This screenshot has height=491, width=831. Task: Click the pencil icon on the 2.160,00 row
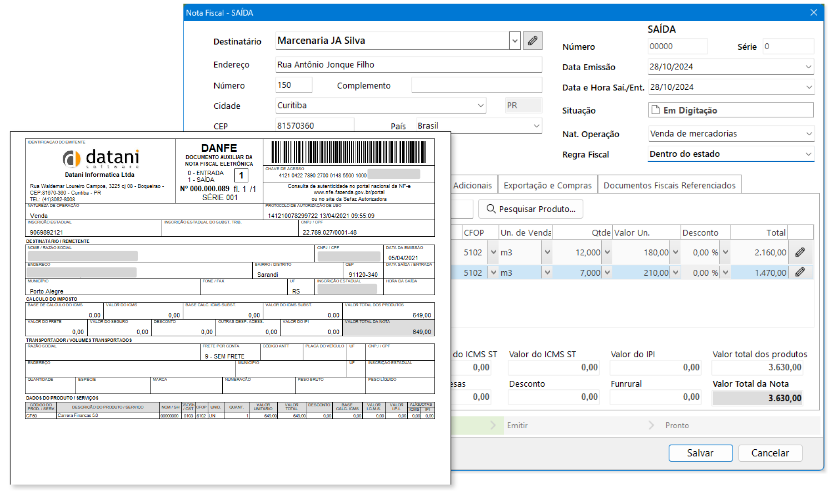[x=800, y=252]
